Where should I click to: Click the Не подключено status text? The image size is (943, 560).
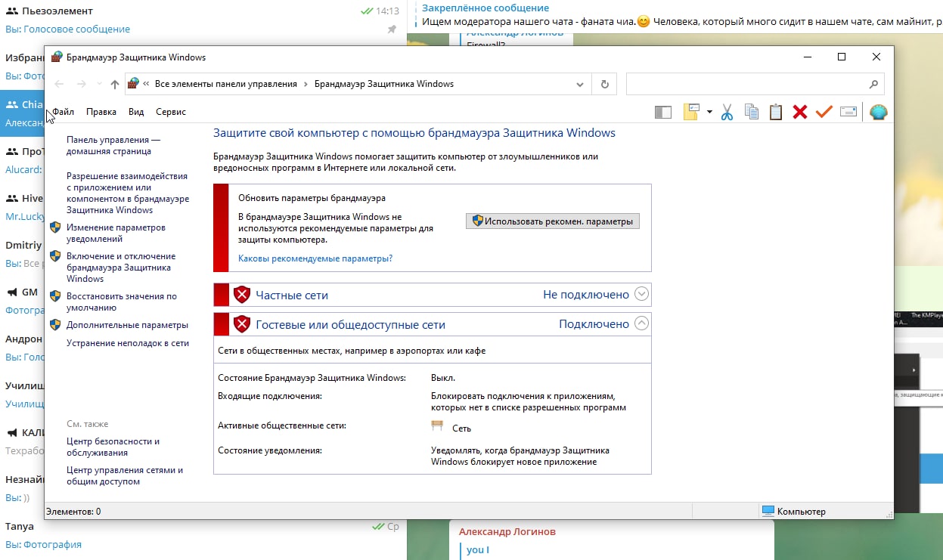click(586, 295)
